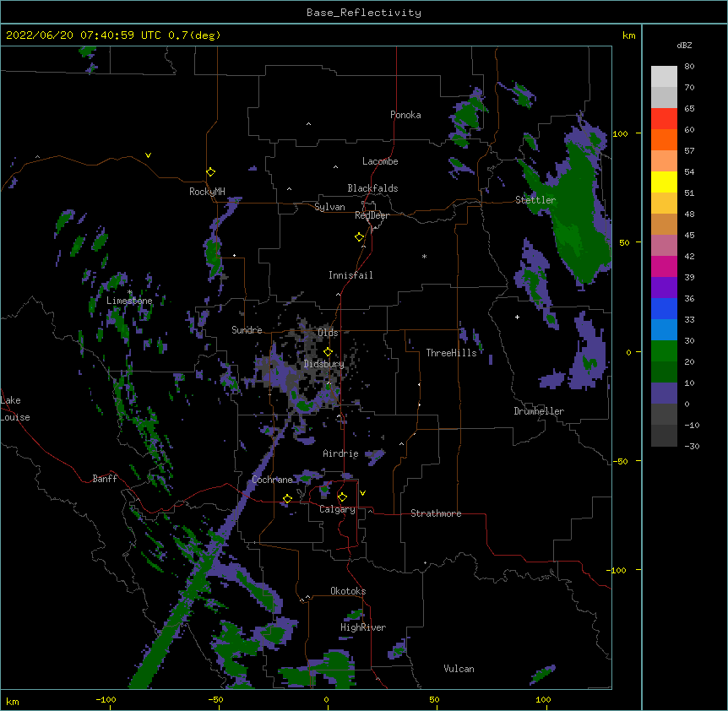Viewport: 728px width, 711px height.
Task: Click the Base_Reflectivity title
Action: [364, 13]
